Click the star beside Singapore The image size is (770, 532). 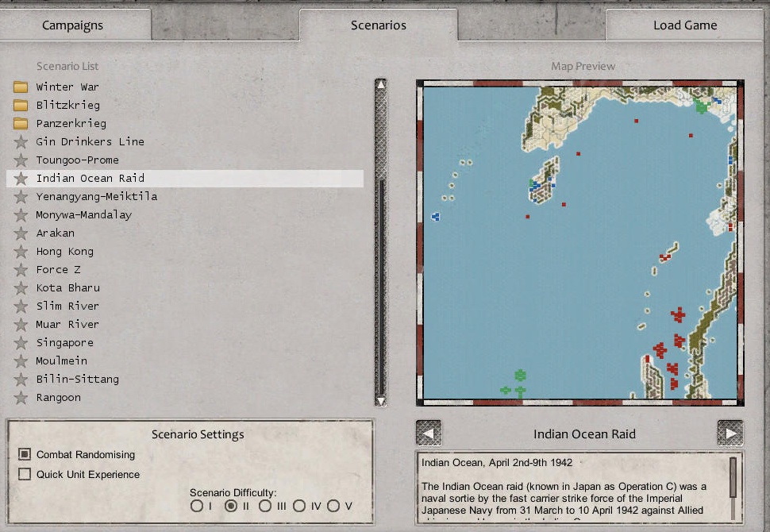coord(21,343)
